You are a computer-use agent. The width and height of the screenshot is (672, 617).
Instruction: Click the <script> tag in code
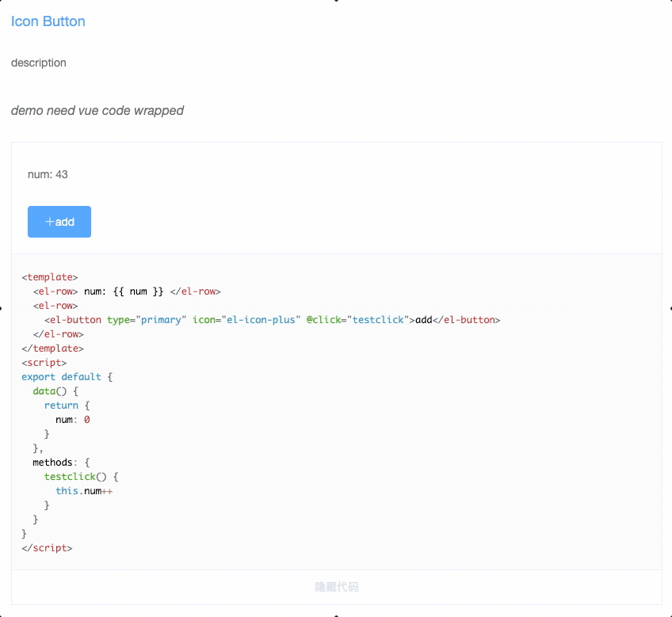pos(43,362)
